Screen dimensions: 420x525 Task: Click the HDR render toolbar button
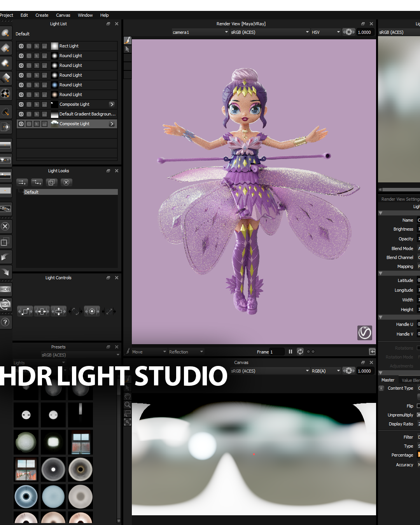(5, 289)
